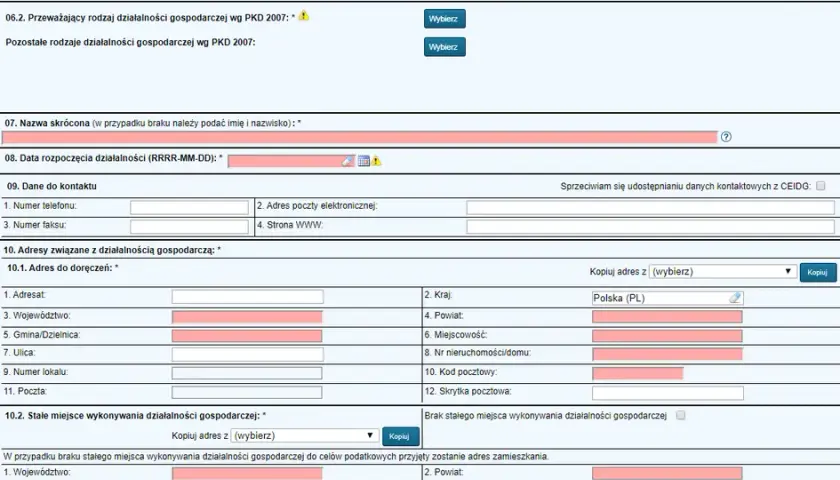Clear the Kraj field using eraser icon
The width and height of the screenshot is (840, 480).
point(736,298)
